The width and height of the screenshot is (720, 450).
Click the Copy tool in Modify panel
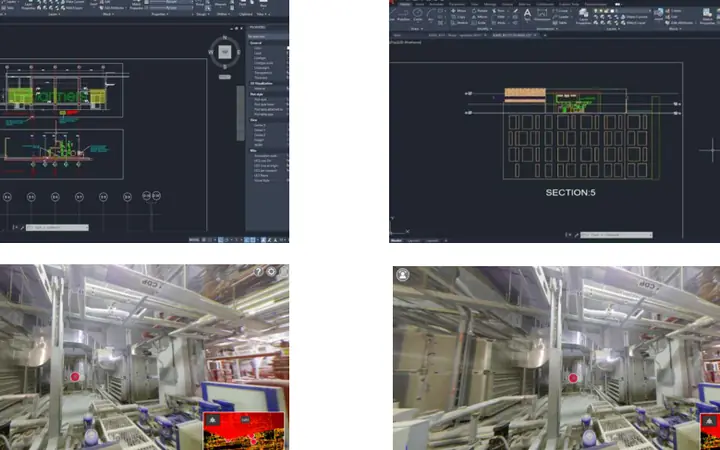pyautogui.click(x=458, y=17)
